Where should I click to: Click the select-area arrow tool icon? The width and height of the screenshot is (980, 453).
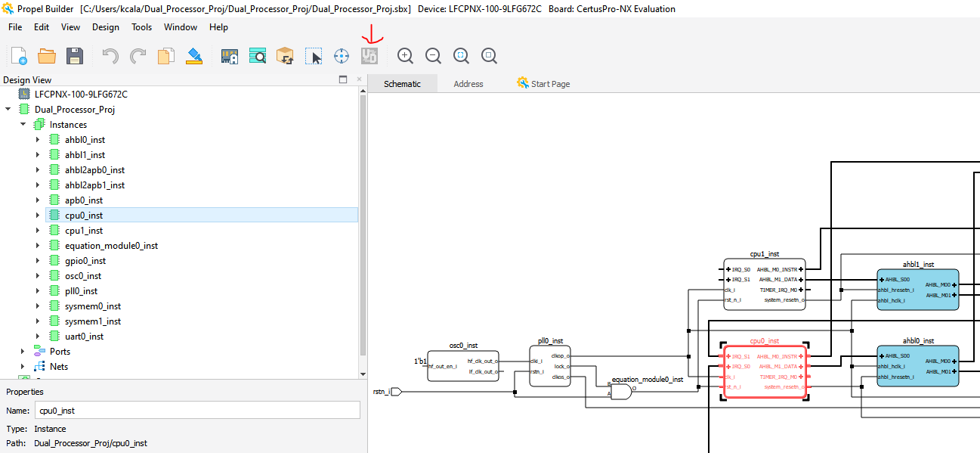314,56
